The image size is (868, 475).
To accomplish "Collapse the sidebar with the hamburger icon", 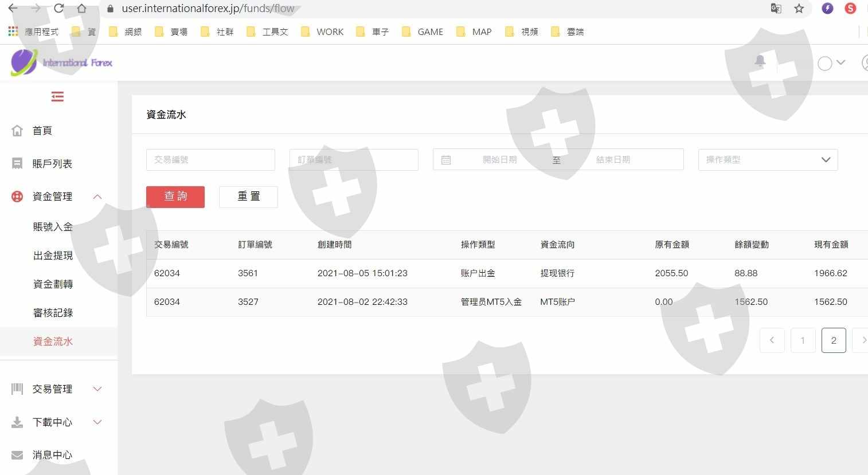I will 57,97.
